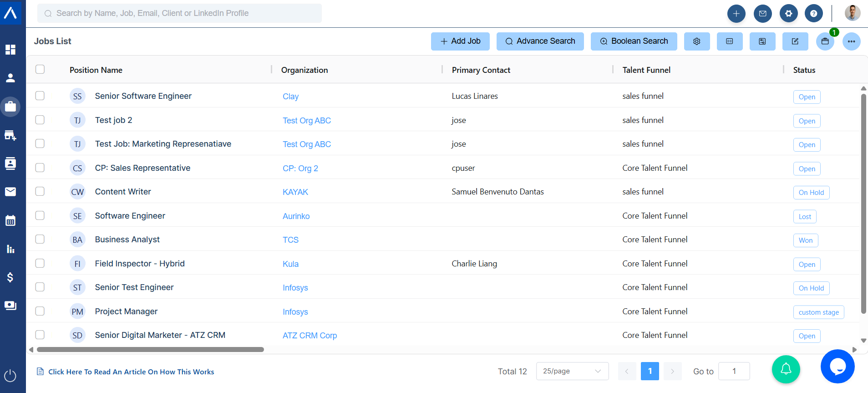868x393 pixels.
Task: Click the Boolean Search button
Action: coord(634,41)
